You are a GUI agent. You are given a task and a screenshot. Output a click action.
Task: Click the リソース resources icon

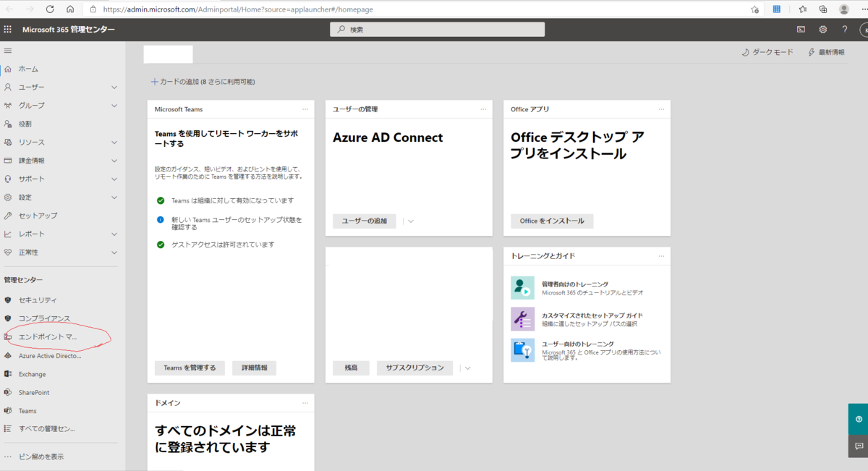[8, 143]
